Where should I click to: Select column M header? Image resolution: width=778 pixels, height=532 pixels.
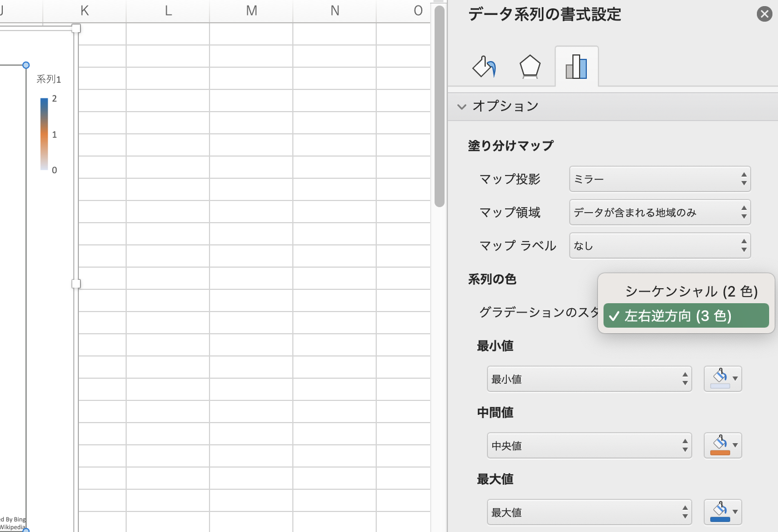(251, 11)
